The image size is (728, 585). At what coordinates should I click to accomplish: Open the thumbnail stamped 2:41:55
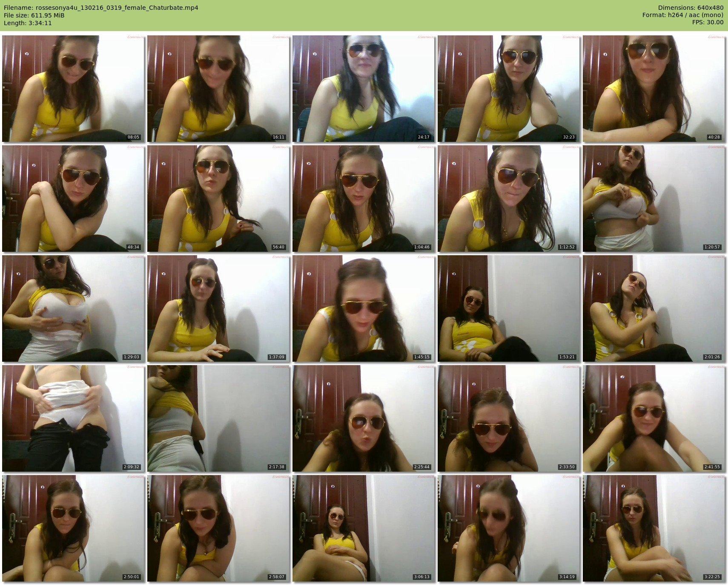coord(654,418)
